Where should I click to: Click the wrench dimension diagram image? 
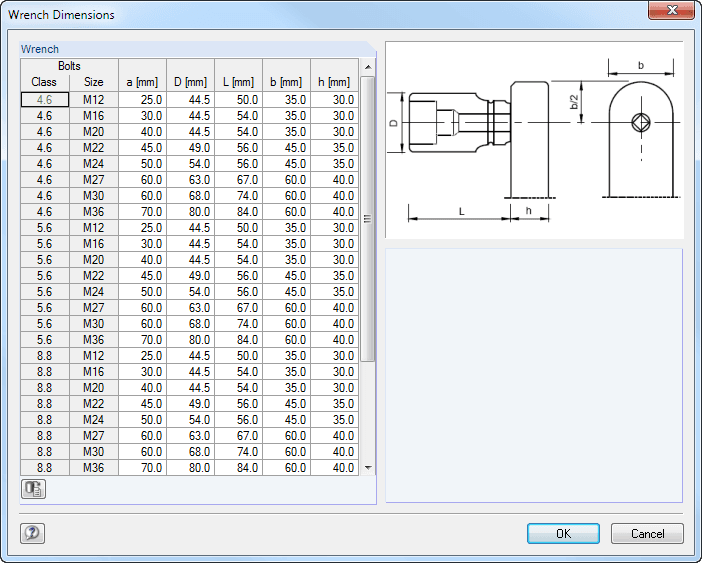pos(534,140)
